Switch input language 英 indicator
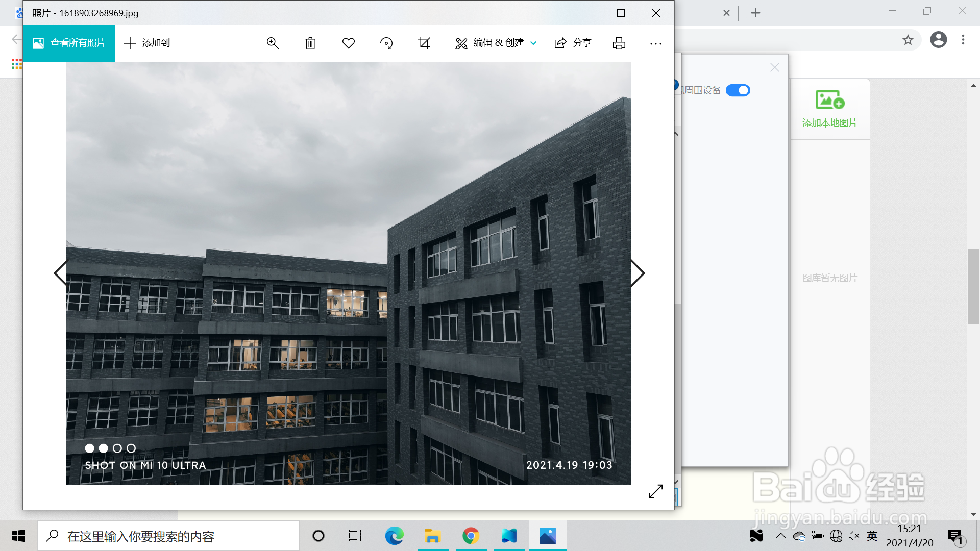Image resolution: width=980 pixels, height=551 pixels. 872,536
